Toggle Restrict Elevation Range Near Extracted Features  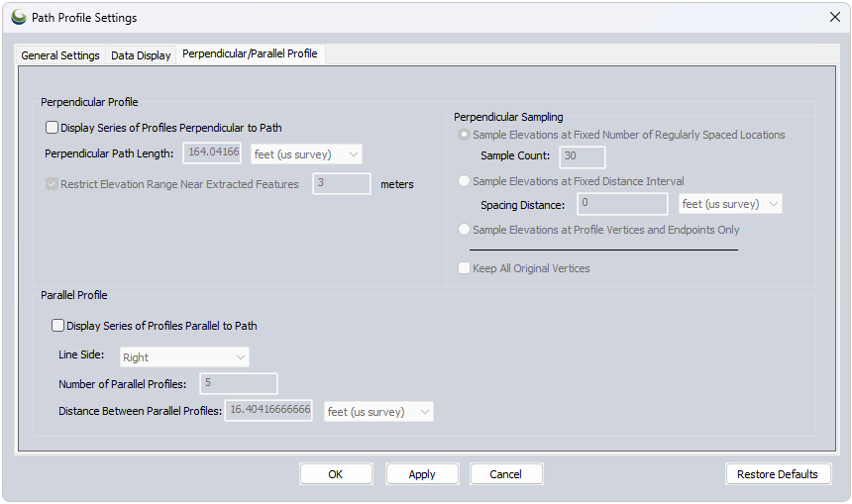53,184
